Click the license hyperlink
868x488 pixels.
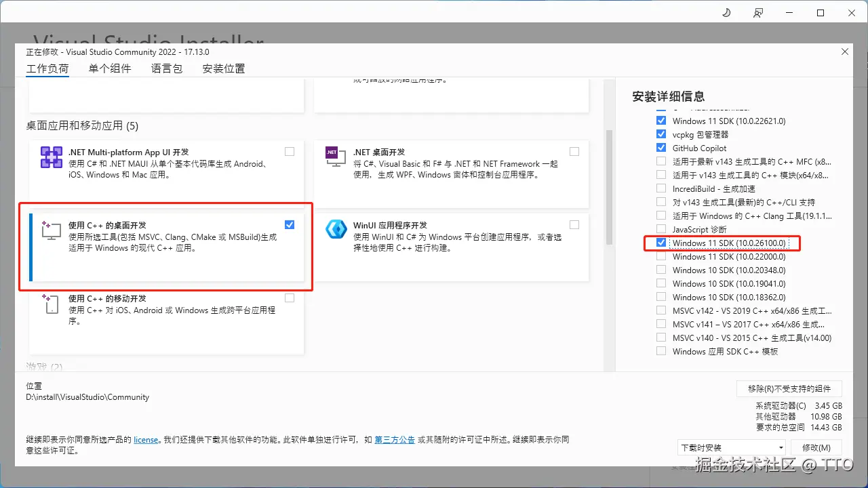point(146,439)
